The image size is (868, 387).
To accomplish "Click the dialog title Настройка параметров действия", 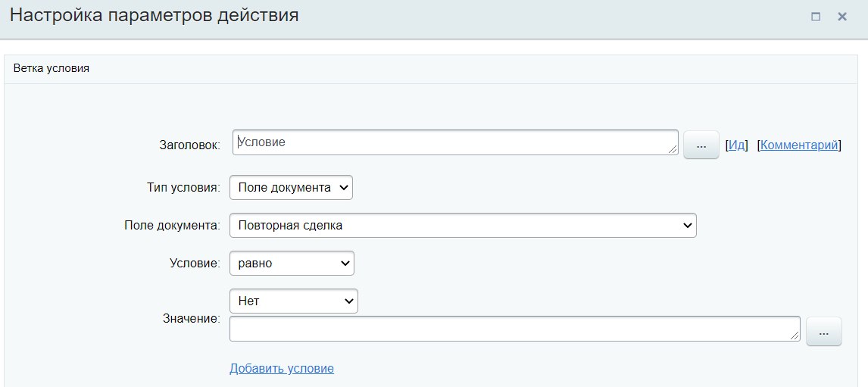I will [155, 15].
